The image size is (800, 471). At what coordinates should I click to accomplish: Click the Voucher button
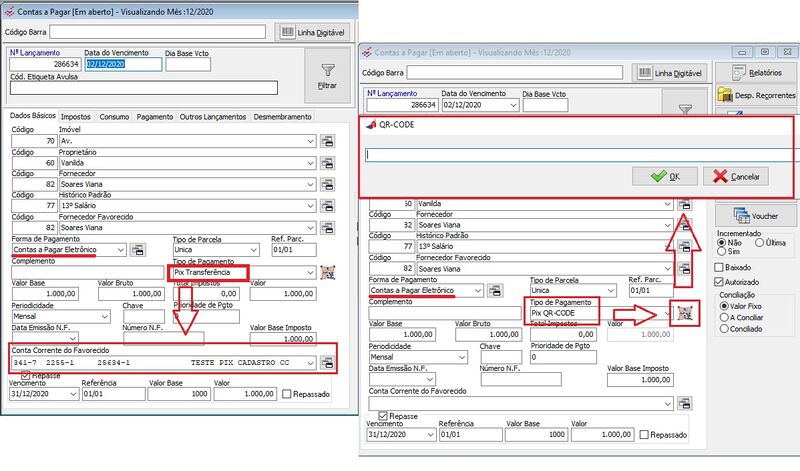pos(755,215)
